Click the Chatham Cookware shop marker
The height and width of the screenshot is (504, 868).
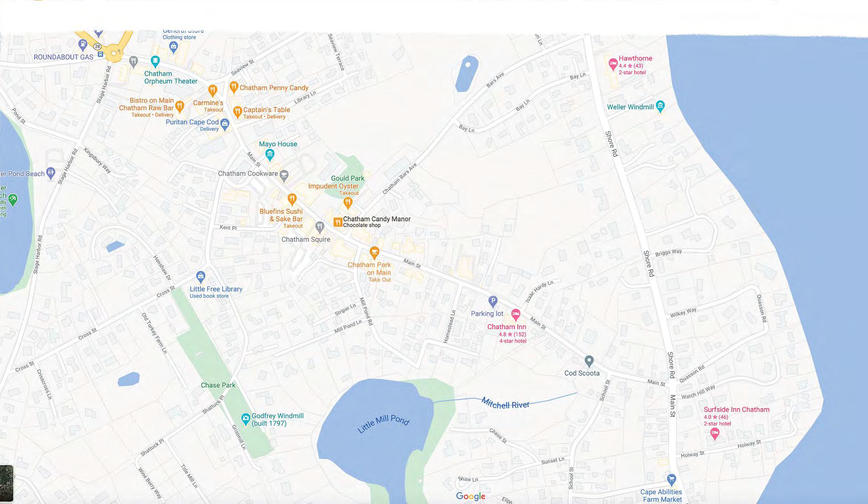(284, 175)
